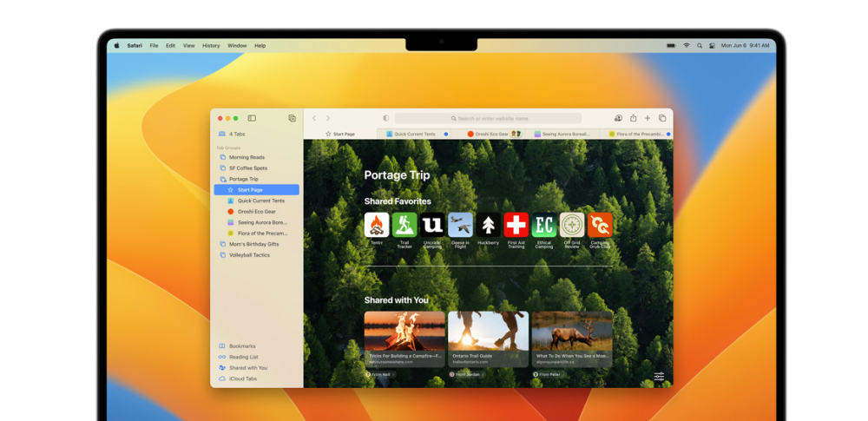Open the View menu
Viewport: 868px width, 421px height.
[x=188, y=45]
